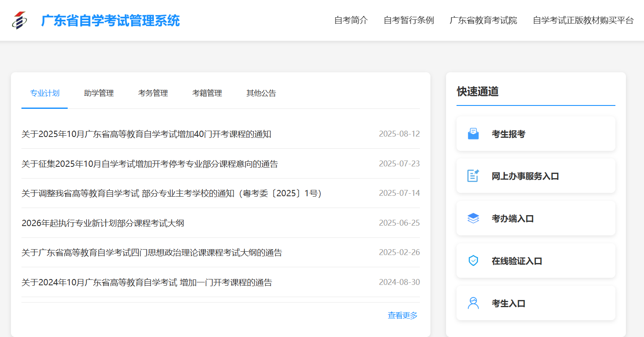
Task: Click the 在线验证入口 shield icon
Action: coord(474,261)
